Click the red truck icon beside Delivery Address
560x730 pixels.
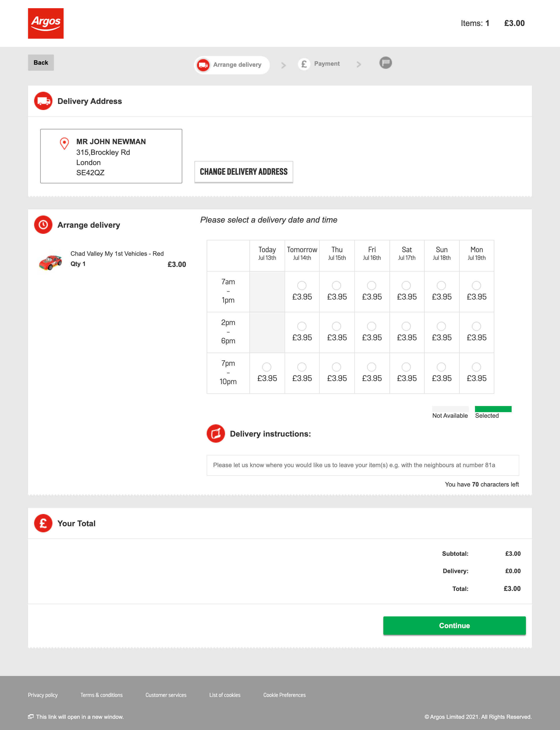43,101
